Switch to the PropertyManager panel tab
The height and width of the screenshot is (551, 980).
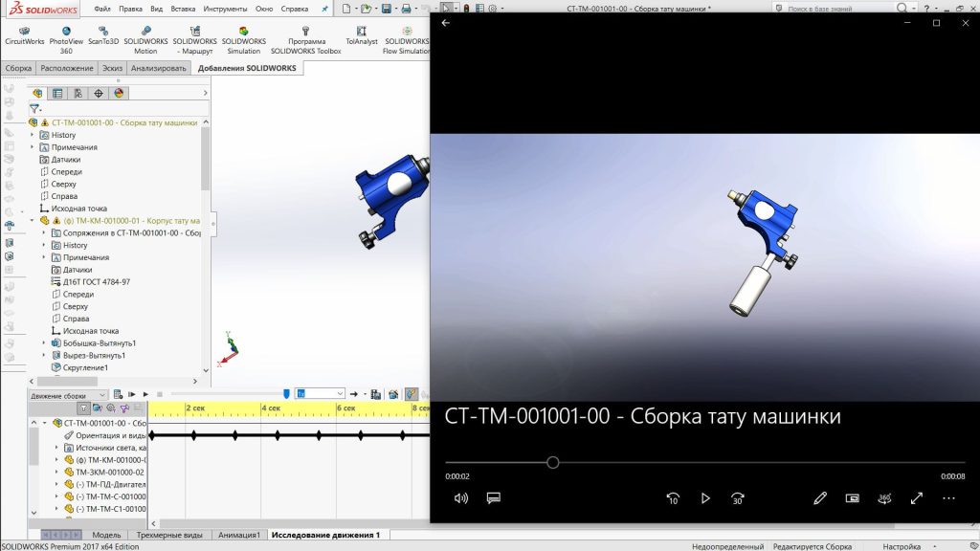coord(57,93)
